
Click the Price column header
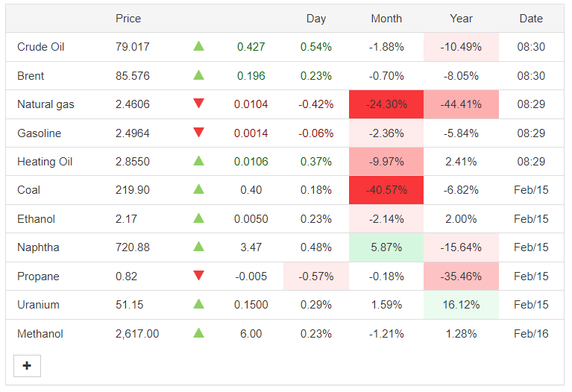[x=128, y=19]
